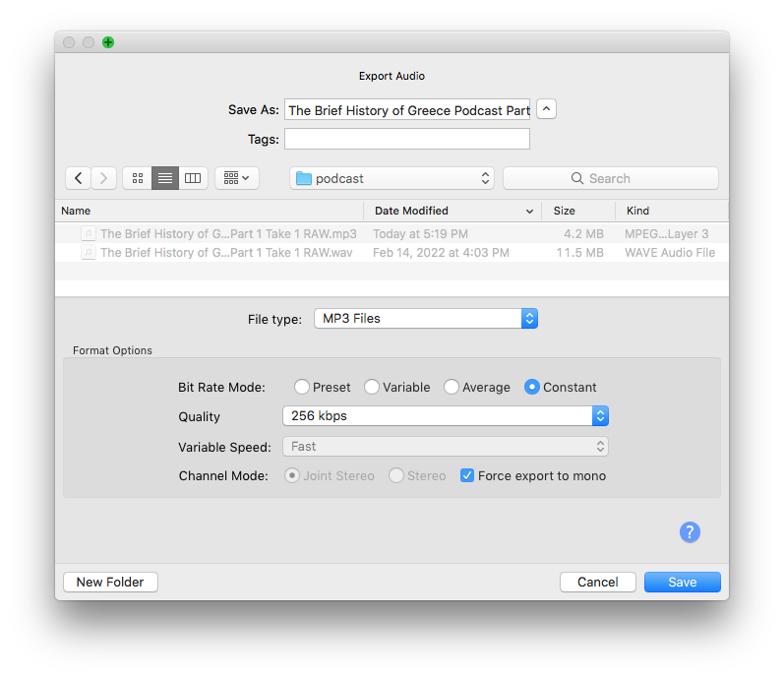Open the podcast folder location dropdown
Viewport: 784px width, 679px height.
coord(392,178)
